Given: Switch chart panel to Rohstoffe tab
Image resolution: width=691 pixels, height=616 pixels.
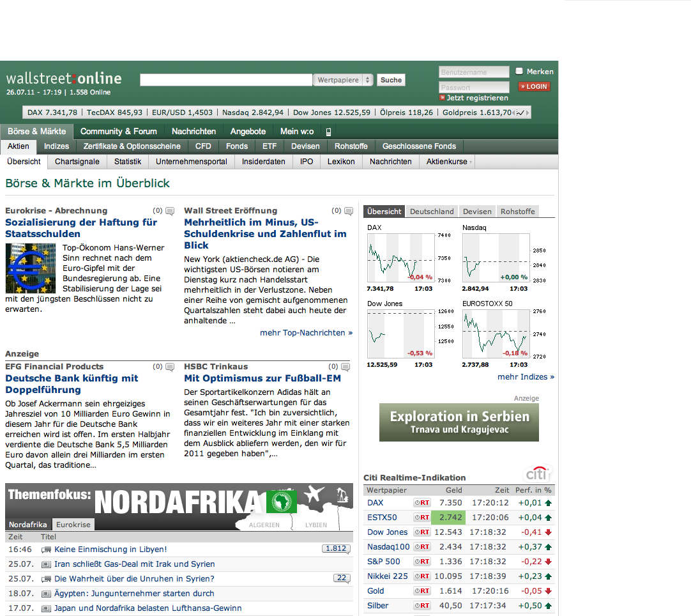Looking at the screenshot, I should pos(518,212).
